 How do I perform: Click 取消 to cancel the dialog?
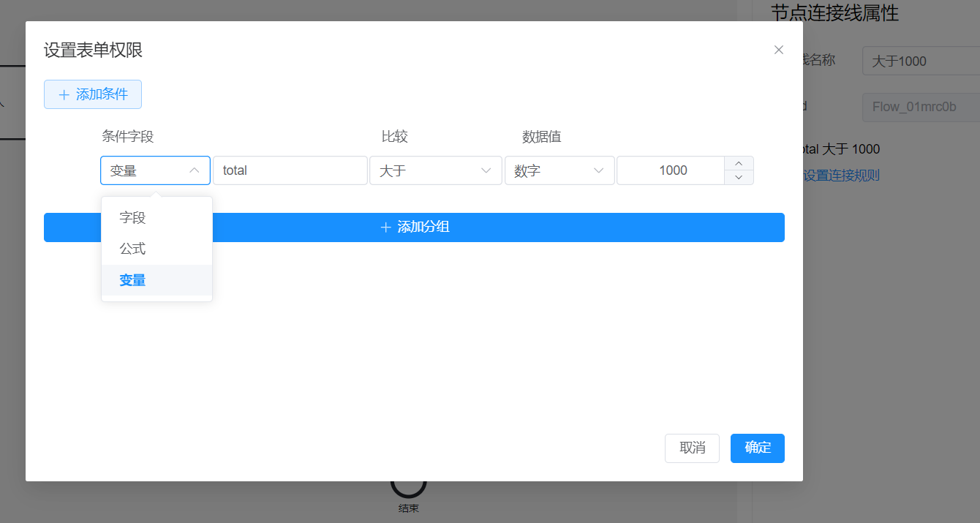(x=692, y=448)
